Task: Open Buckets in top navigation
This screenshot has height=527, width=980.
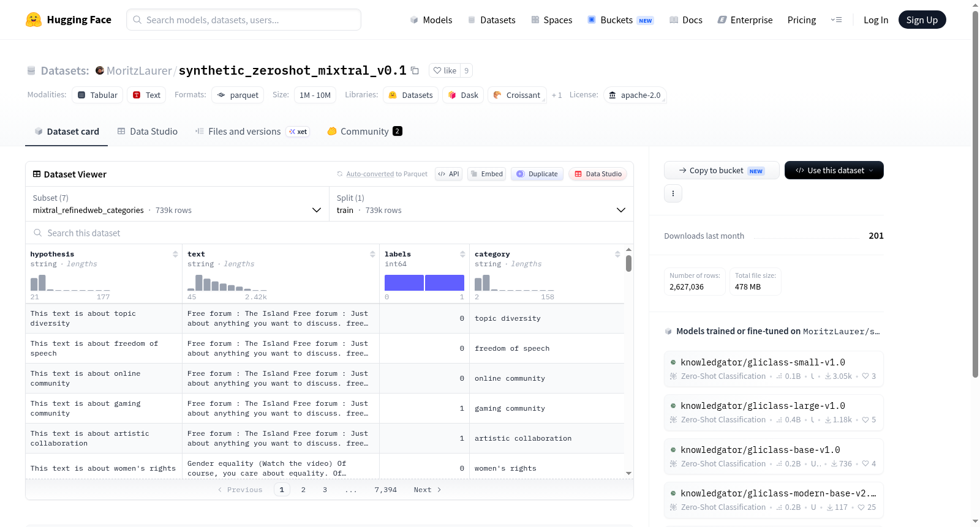Action: (620, 20)
